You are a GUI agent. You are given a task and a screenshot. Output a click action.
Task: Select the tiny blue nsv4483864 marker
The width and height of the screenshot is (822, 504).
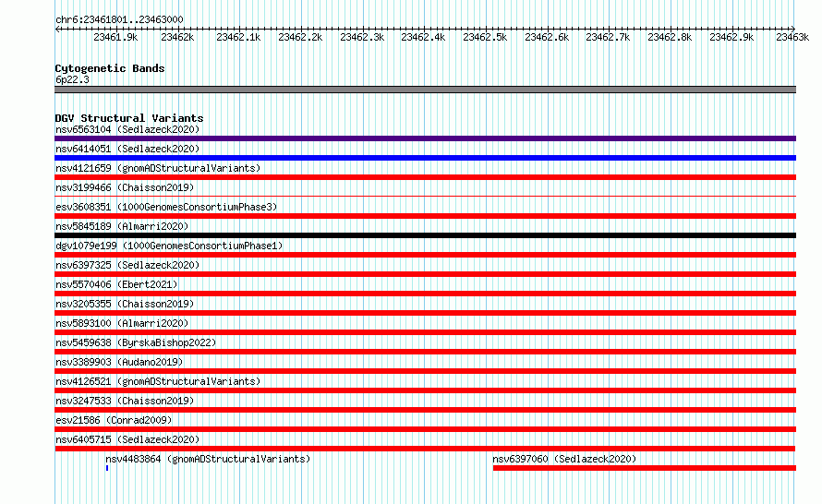coord(107,468)
